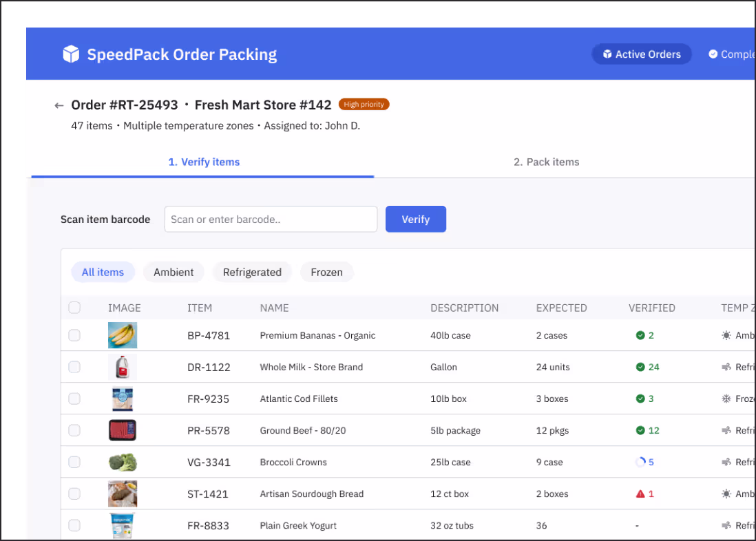
Task: Click progress spinner icon for Broccoli Crowns
Action: (x=640, y=462)
